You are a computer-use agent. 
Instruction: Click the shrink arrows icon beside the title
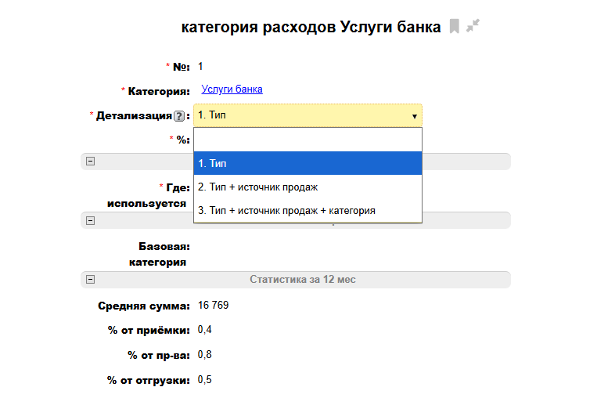(473, 27)
